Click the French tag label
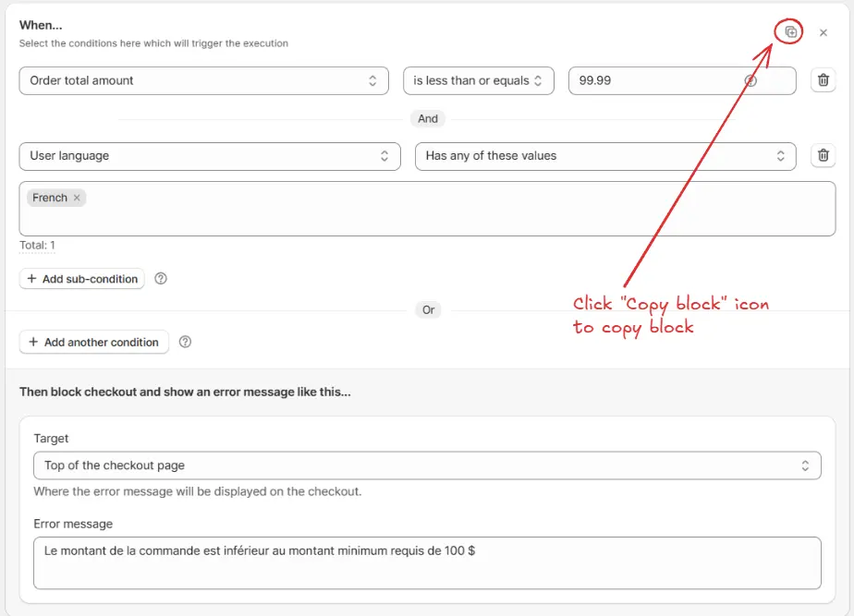 pyautogui.click(x=50, y=198)
